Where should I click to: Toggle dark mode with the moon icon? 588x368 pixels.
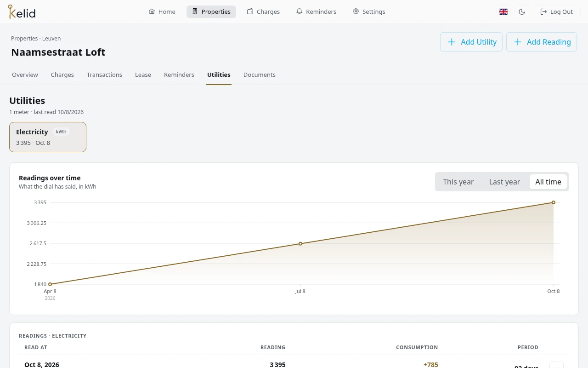click(x=522, y=11)
